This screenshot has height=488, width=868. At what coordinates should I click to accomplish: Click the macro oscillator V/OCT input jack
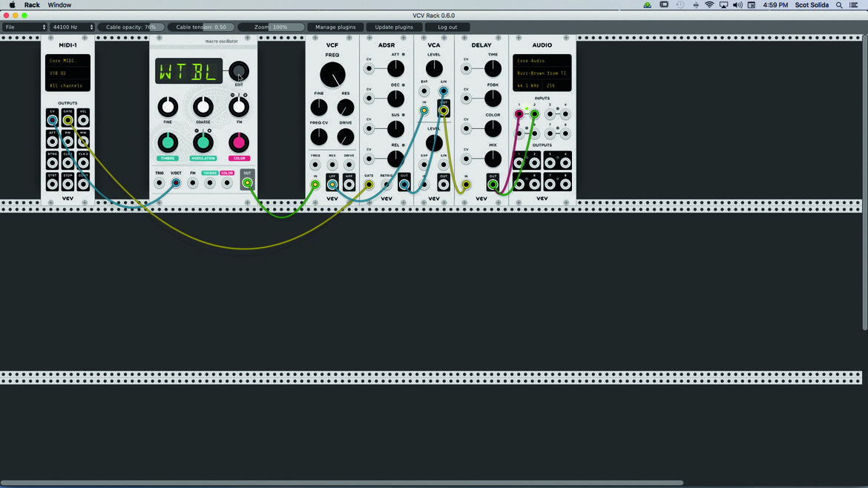point(176,182)
